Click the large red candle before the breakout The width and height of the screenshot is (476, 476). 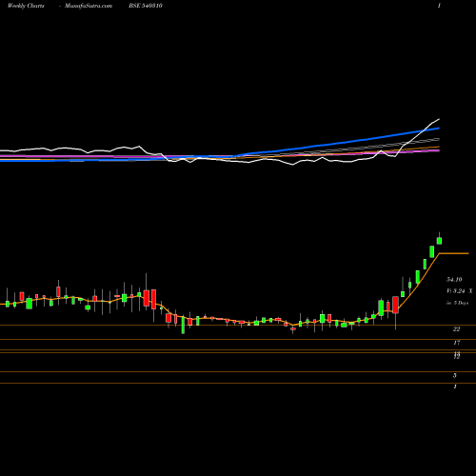tap(395, 305)
